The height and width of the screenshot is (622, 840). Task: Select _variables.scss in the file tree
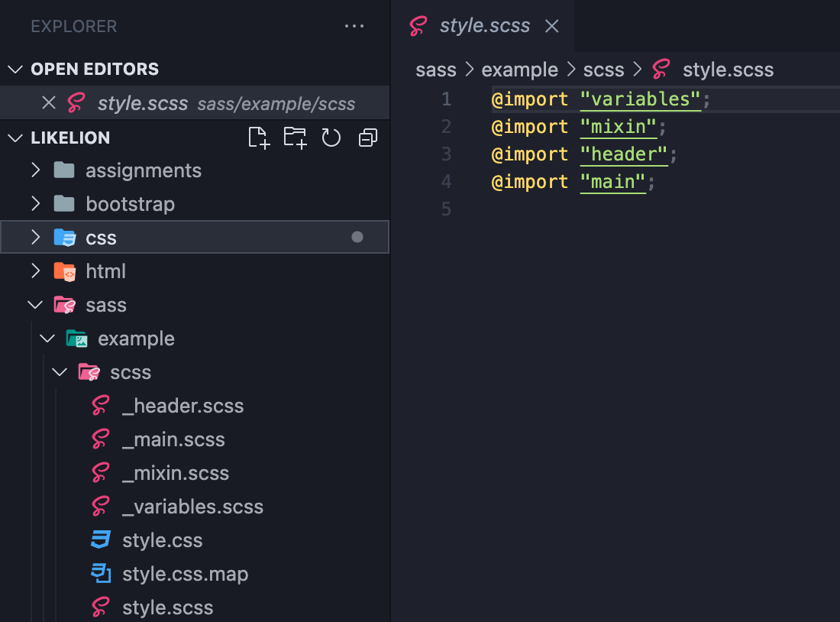coord(192,506)
